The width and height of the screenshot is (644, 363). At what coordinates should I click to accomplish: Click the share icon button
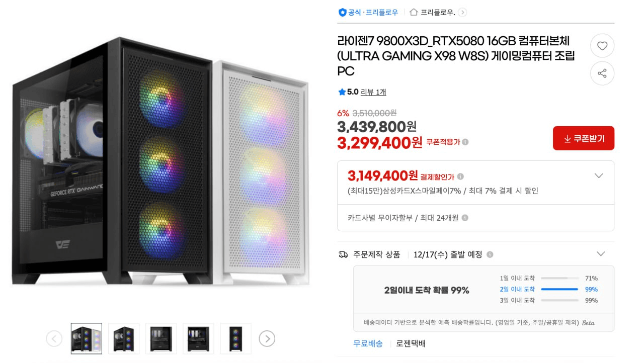[x=602, y=73]
